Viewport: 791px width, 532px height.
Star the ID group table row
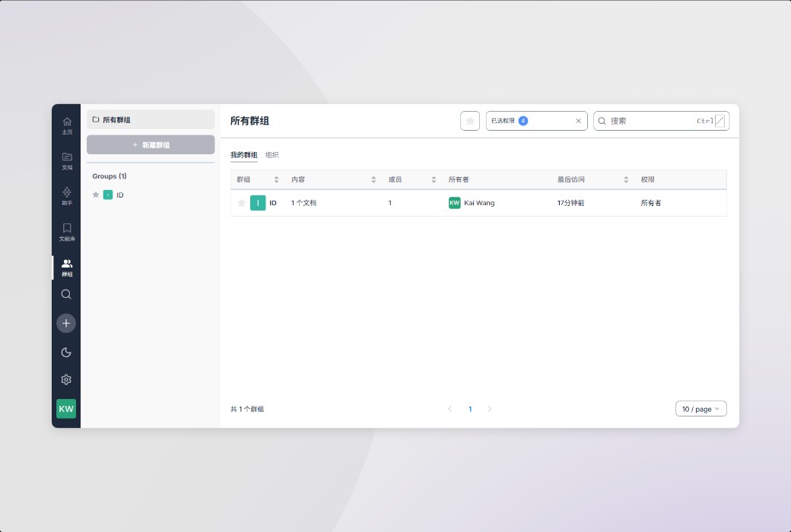[x=242, y=203]
